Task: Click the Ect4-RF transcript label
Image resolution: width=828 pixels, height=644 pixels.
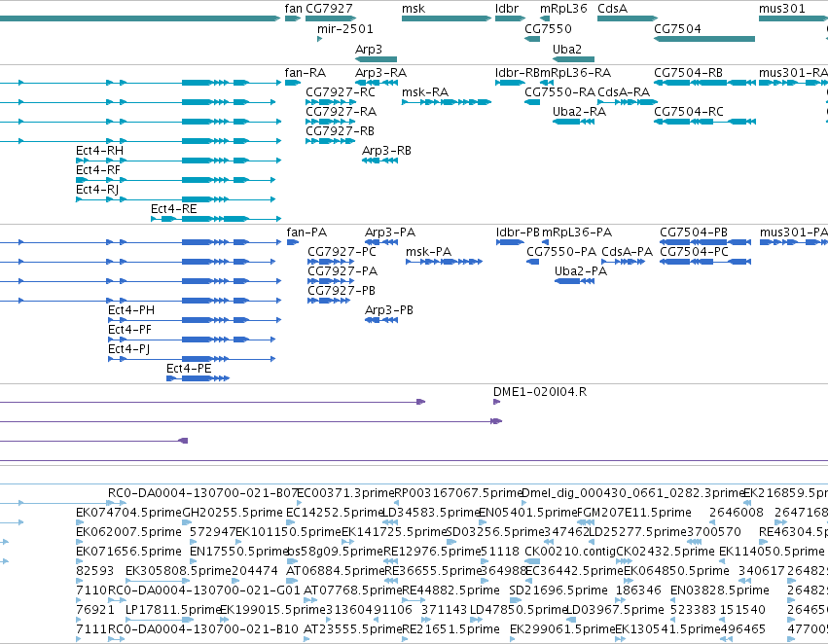Action: [x=98, y=170]
